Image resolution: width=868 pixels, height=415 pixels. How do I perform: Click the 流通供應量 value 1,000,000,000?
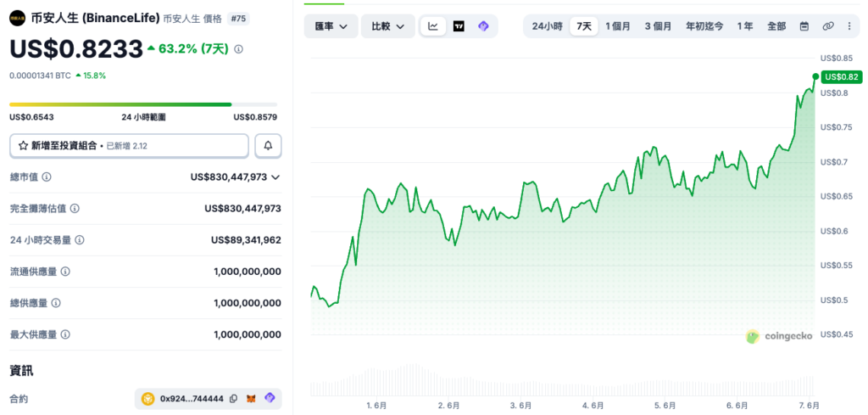(247, 272)
